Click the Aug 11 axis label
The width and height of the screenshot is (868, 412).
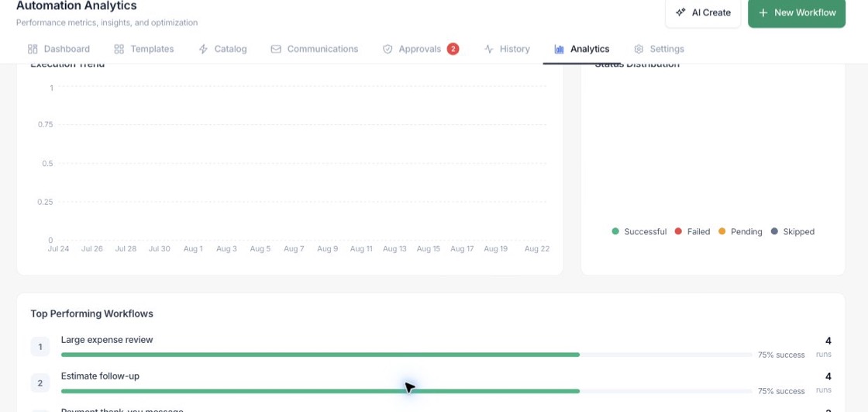(361, 249)
